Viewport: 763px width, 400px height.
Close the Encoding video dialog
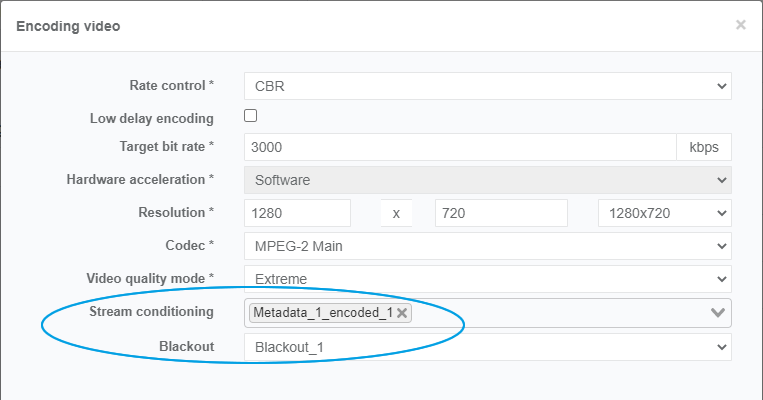pos(740,25)
